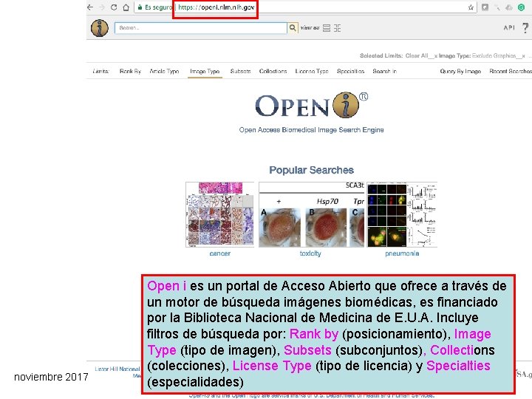
Task: Open the Image Type filter
Action: click(205, 71)
